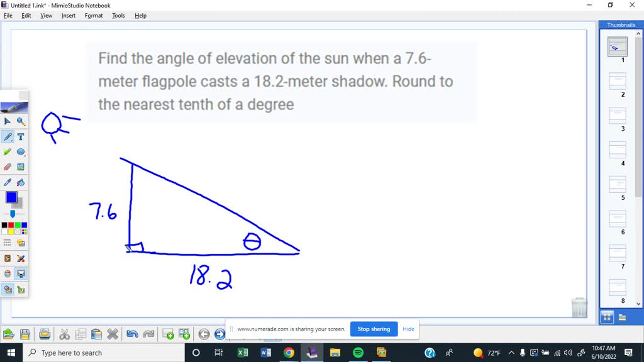
Task: Select the green Highlighter tool
Action: point(8,152)
